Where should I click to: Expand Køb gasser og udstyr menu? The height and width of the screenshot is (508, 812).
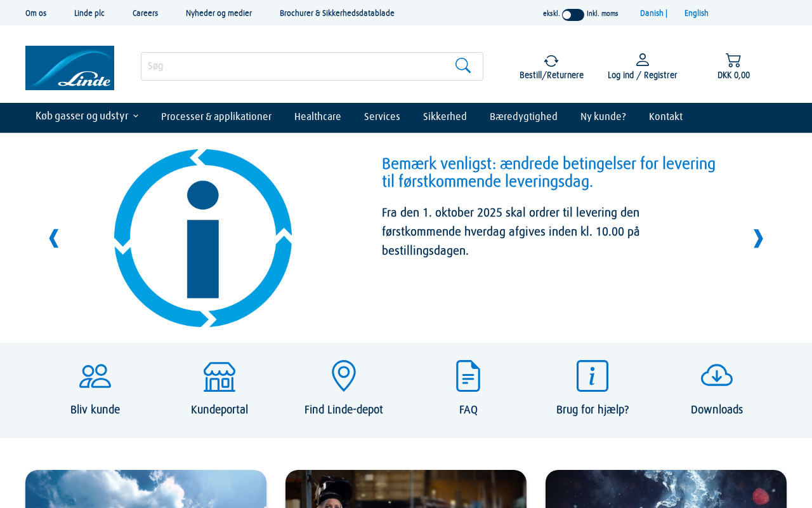(x=87, y=116)
